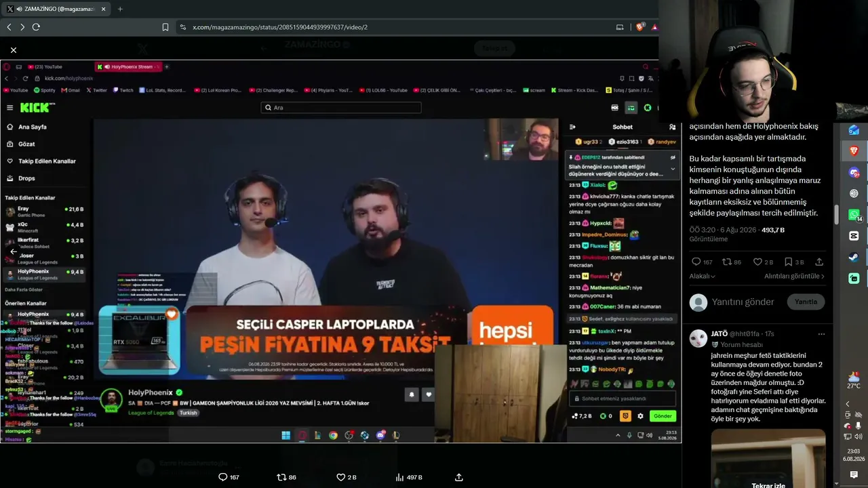Open more options on JATÖ's reply
Viewport: 868px width, 488px height.
pyautogui.click(x=821, y=334)
